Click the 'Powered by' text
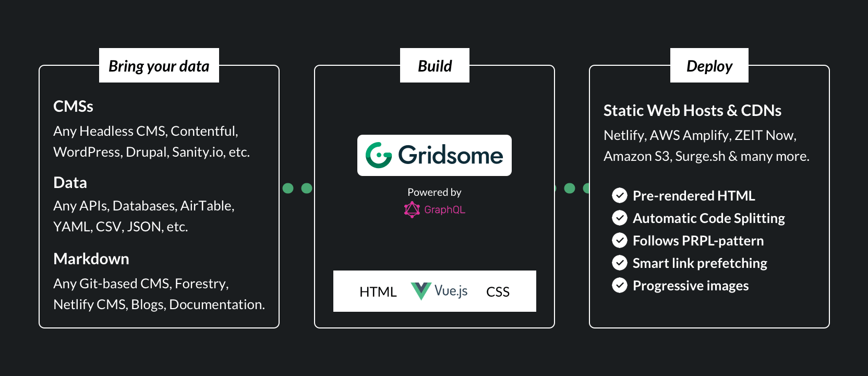 point(435,192)
